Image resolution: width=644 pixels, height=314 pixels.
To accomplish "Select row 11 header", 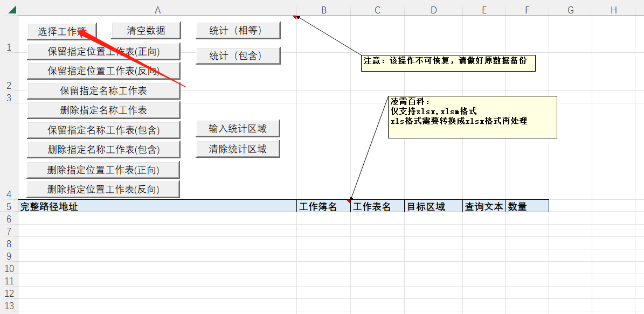I will point(9,281).
